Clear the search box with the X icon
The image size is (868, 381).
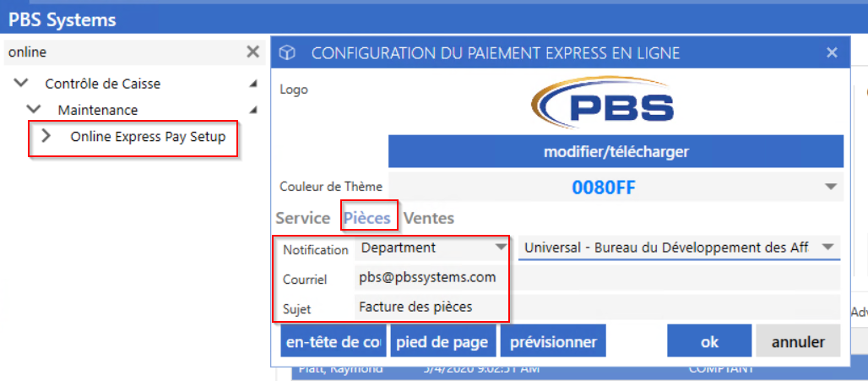click(252, 52)
